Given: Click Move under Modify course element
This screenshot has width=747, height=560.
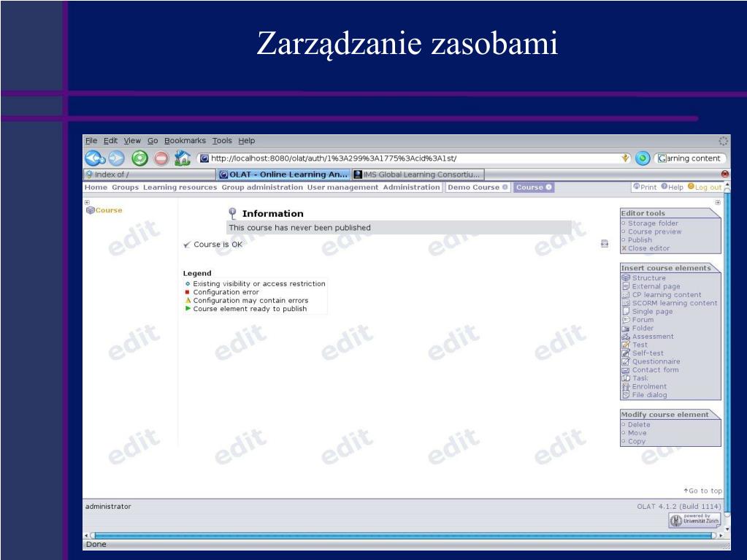Looking at the screenshot, I should click(x=637, y=433).
